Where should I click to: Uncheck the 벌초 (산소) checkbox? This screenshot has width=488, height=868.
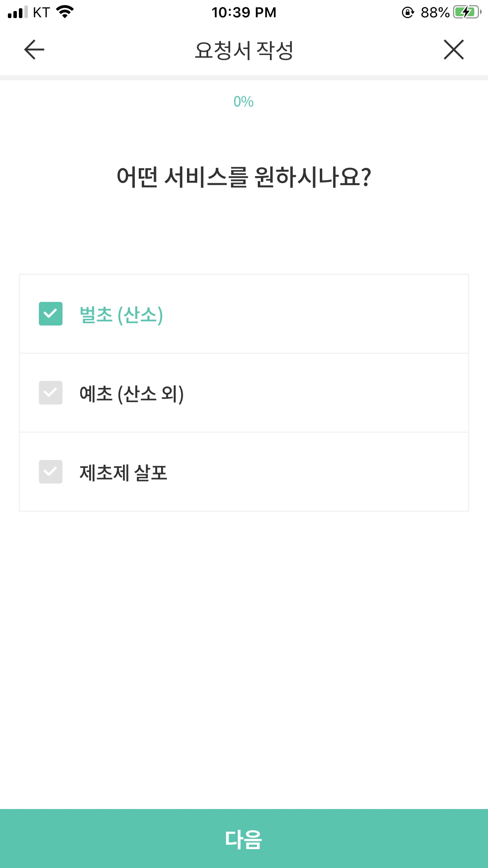51,314
